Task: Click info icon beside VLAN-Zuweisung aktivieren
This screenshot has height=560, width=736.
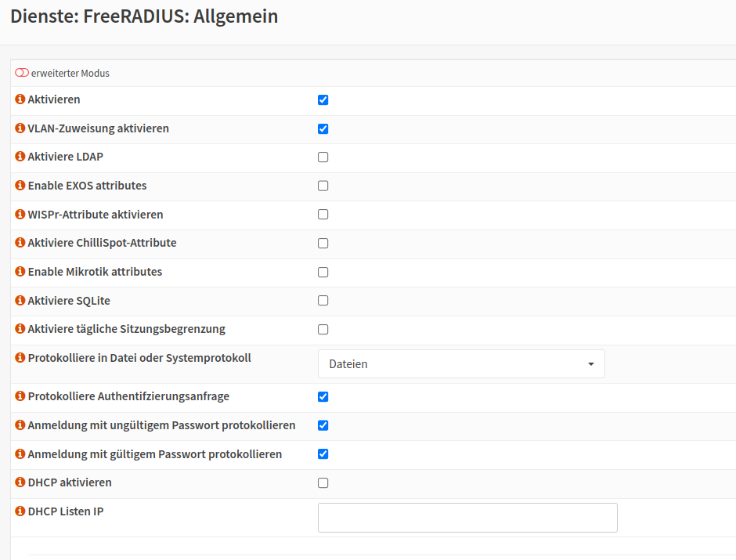Action: (x=20, y=128)
